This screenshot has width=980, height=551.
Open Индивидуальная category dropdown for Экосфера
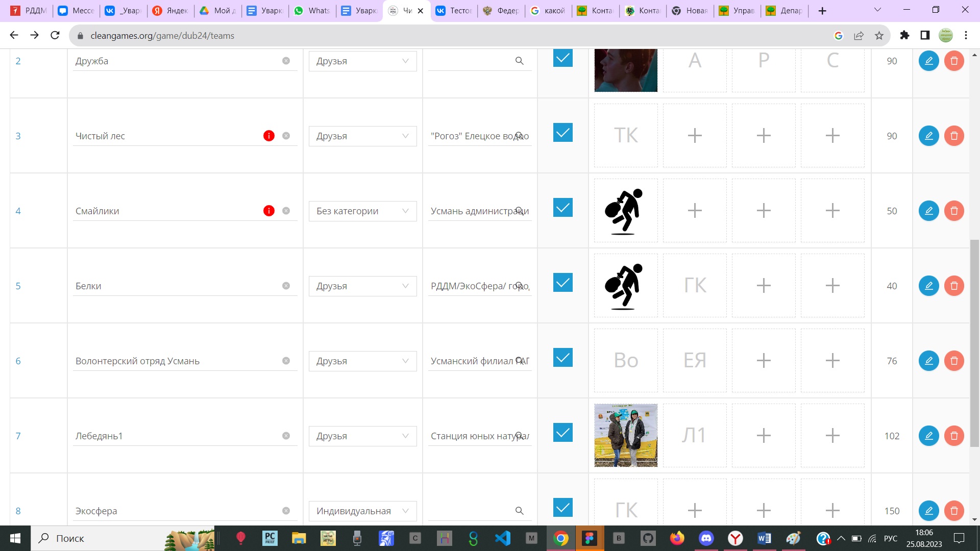pyautogui.click(x=362, y=511)
